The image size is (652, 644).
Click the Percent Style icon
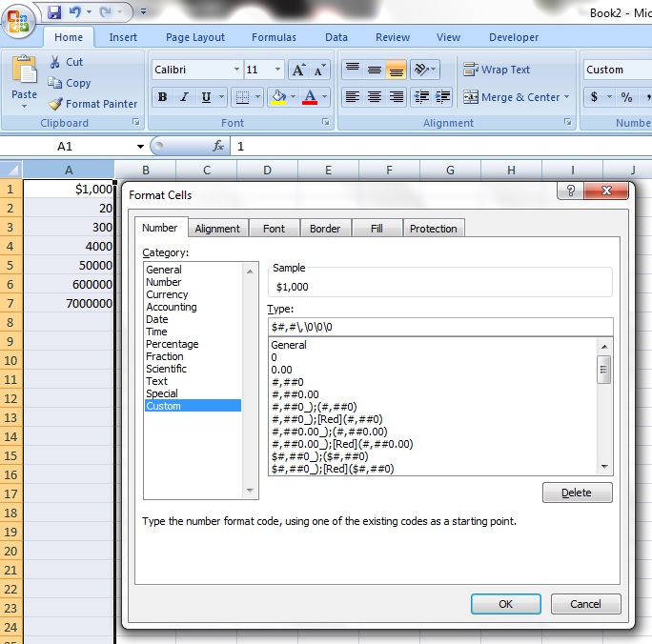[626, 97]
